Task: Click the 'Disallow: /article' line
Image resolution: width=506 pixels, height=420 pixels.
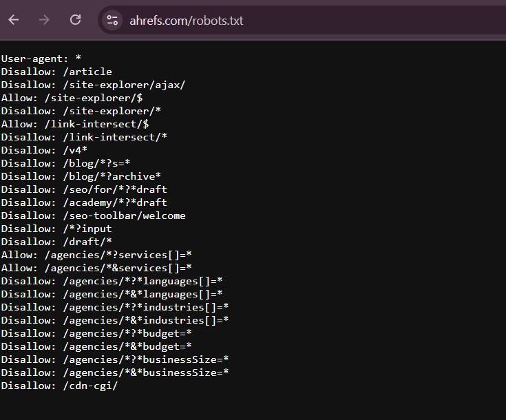Action: point(56,72)
